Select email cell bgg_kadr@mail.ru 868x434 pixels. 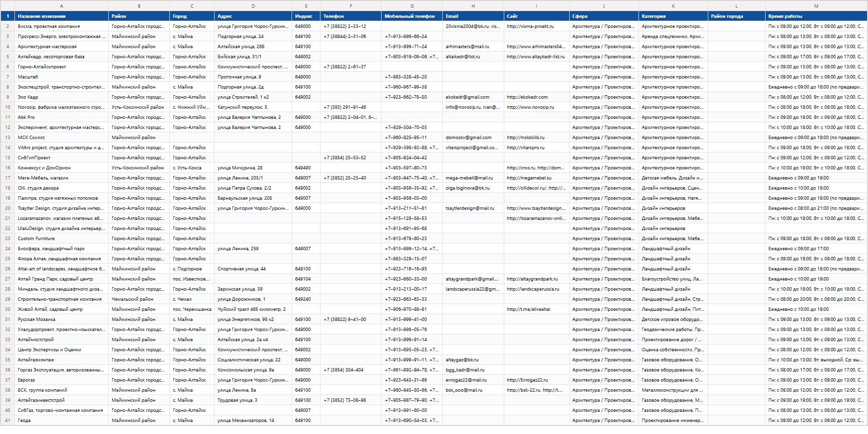(x=473, y=370)
